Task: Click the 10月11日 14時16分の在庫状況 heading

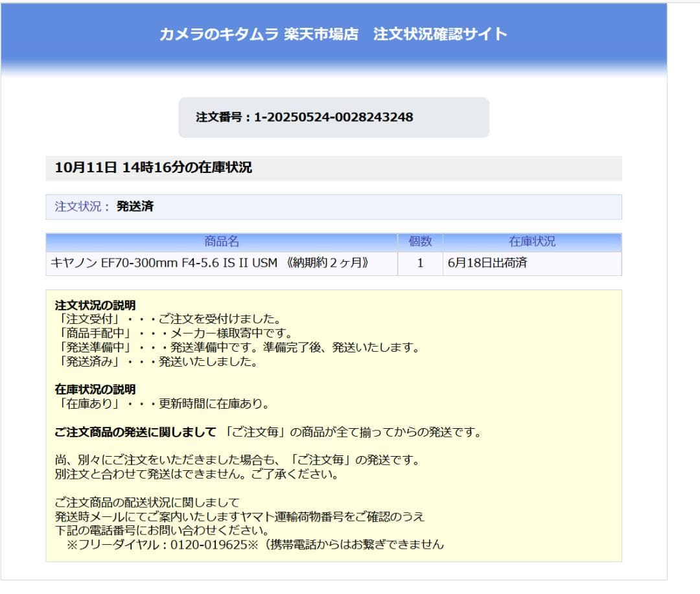Action: point(154,168)
